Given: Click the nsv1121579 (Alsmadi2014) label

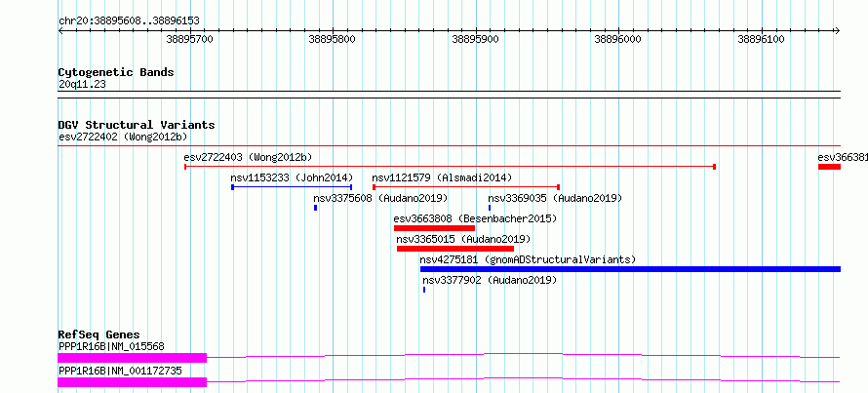Looking at the screenshot, I should pos(442,177).
